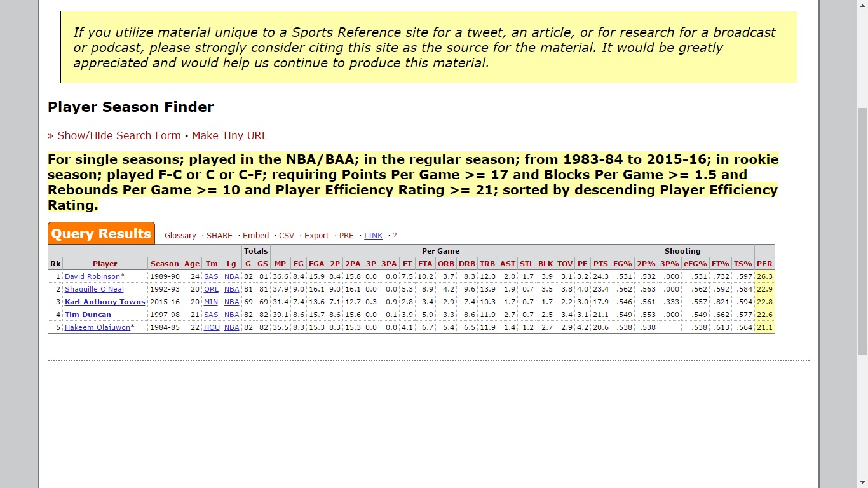Click the 26.3 PER cell

pos(764,276)
